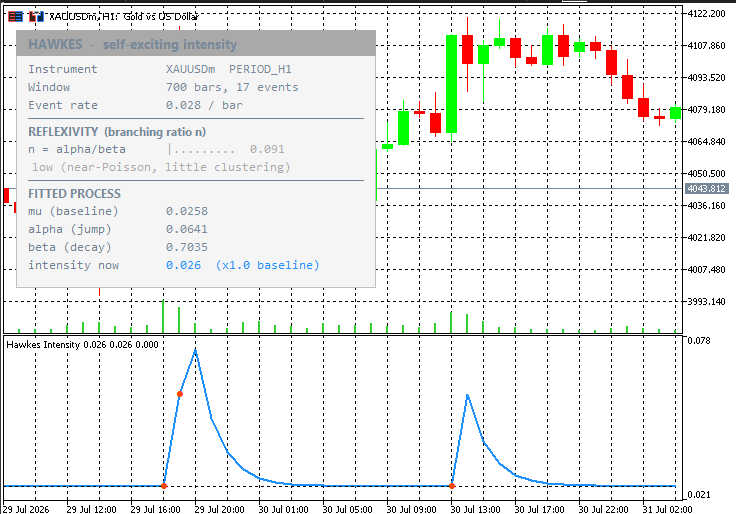Click the 4021.820 price scale label
Screen dimensions: 736x514
tap(706, 238)
